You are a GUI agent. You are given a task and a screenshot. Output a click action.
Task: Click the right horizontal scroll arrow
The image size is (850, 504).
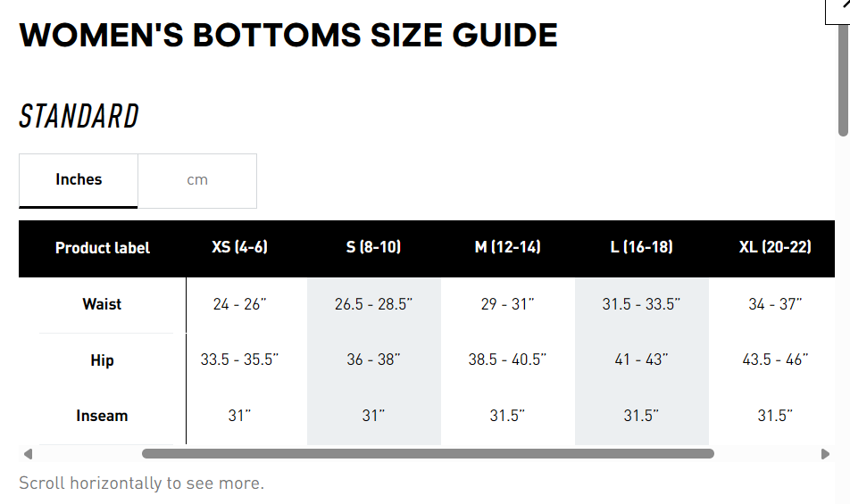tap(825, 454)
